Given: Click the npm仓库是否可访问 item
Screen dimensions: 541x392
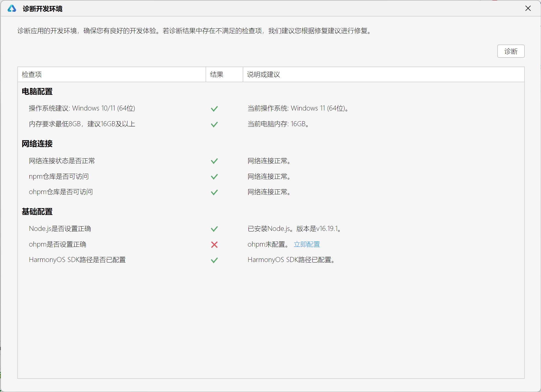Looking at the screenshot, I should coord(59,176).
